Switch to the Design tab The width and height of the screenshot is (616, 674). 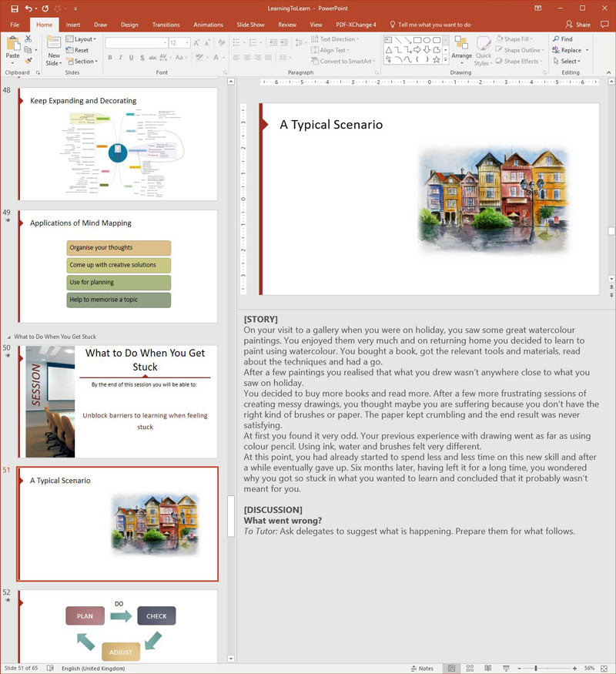(x=129, y=25)
